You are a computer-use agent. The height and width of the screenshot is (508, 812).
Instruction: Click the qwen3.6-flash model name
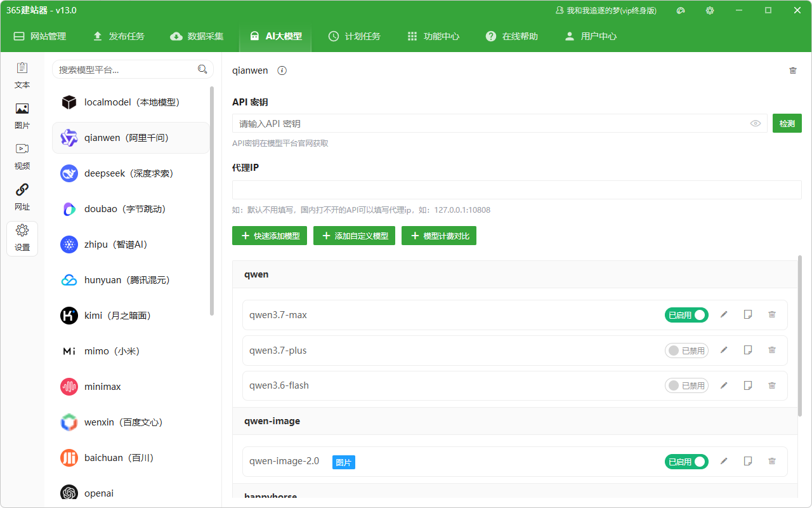click(x=279, y=385)
